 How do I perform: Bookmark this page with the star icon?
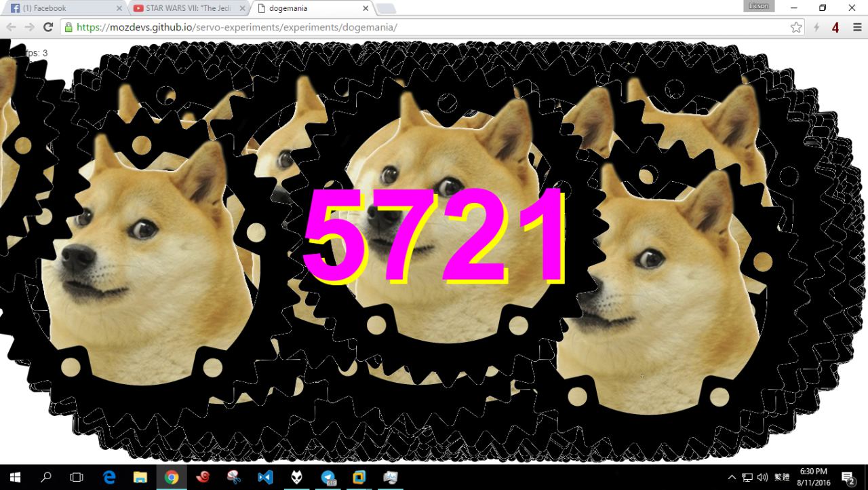point(796,27)
